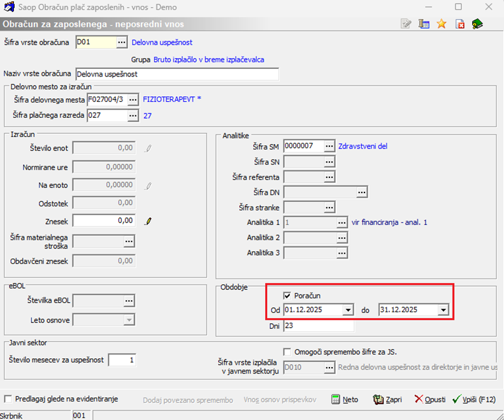The width and height of the screenshot is (504, 420).
Task: Click Vnos osnov prispevkov
Action: 280,400
